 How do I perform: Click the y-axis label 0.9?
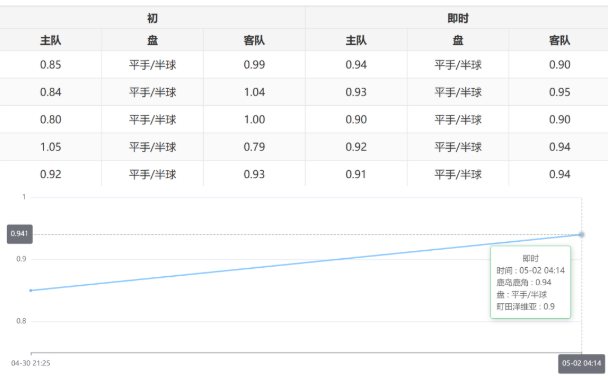click(21, 259)
